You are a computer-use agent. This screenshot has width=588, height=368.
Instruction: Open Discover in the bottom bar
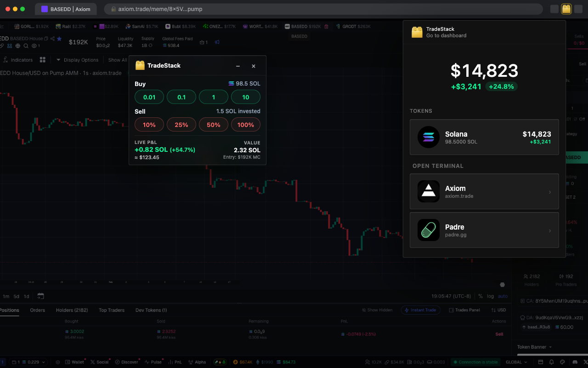tap(126, 362)
